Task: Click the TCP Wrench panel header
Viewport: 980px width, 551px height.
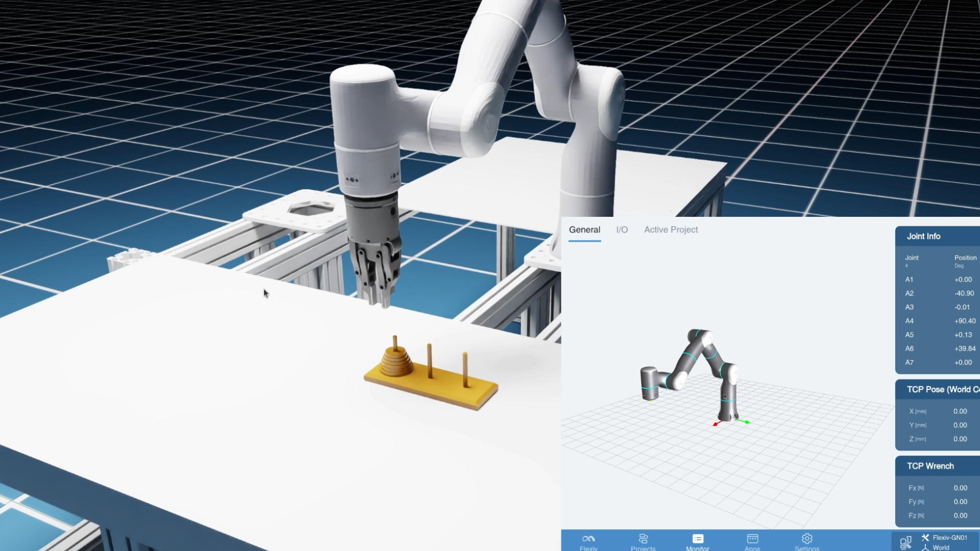Action: (930, 466)
